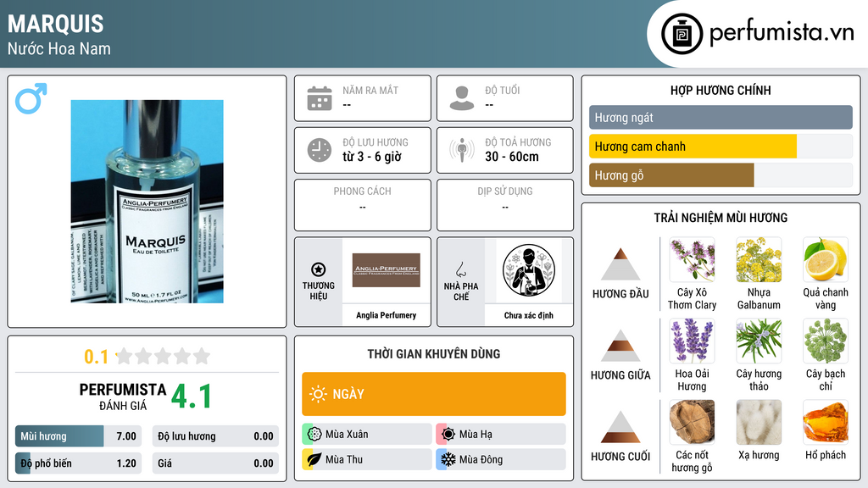Select the clock icon for longevity
The width and height of the screenshot is (868, 488).
(x=320, y=150)
